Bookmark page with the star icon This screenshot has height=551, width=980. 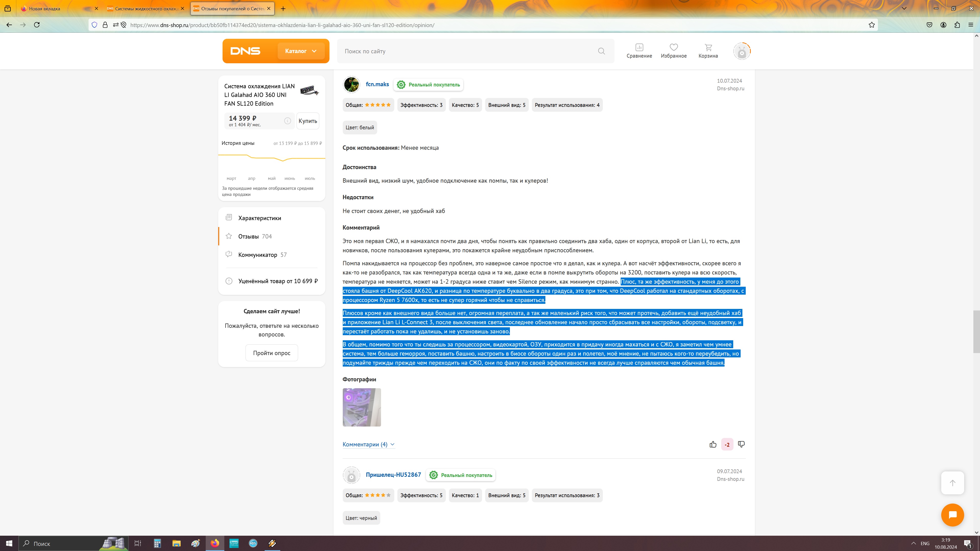872,25
